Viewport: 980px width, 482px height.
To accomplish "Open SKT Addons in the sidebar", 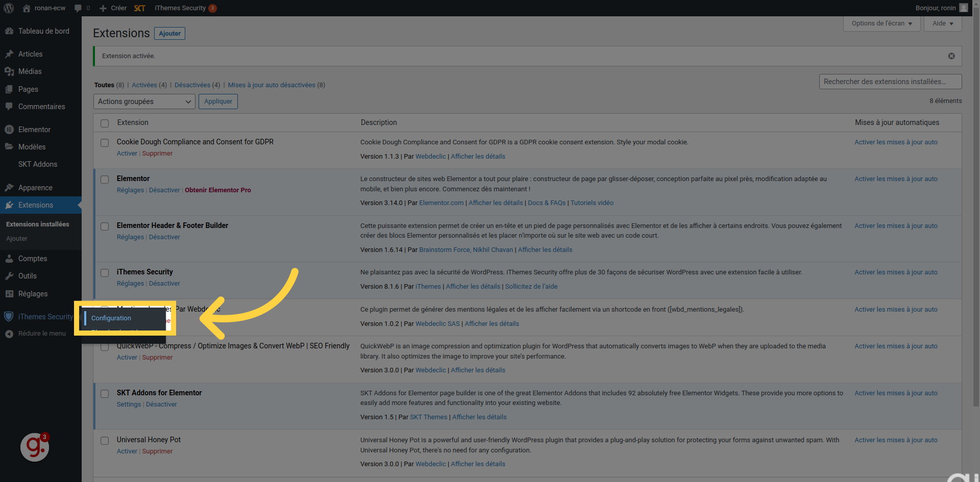I will pyautogui.click(x=38, y=164).
